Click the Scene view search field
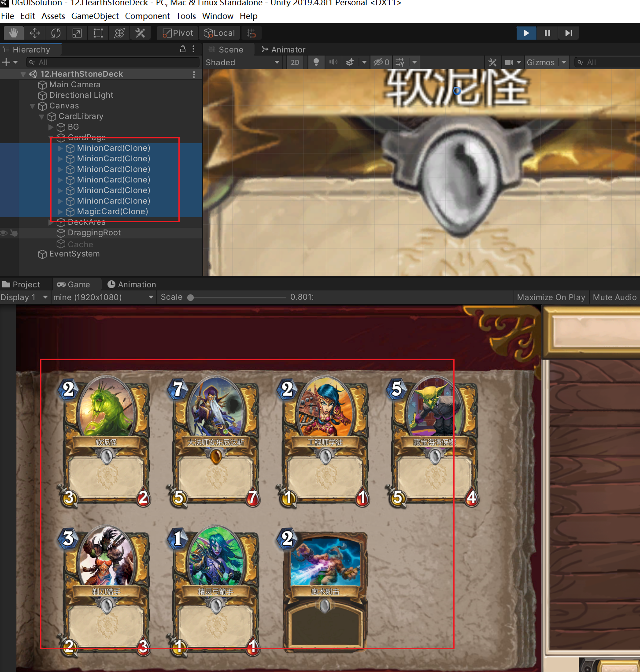Viewport: 640px width, 672px height. pos(608,63)
